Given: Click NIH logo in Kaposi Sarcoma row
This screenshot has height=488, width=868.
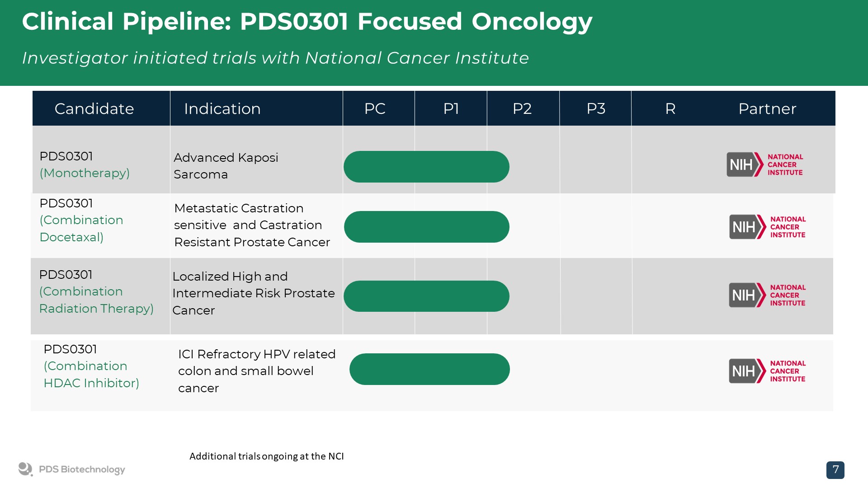Looking at the screenshot, I should pyautogui.click(x=764, y=164).
